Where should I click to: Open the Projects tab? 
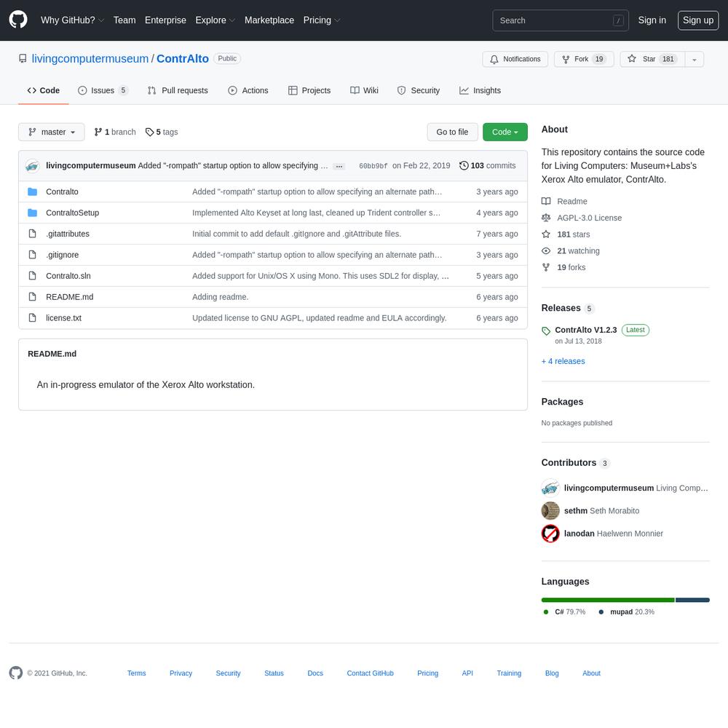click(309, 90)
